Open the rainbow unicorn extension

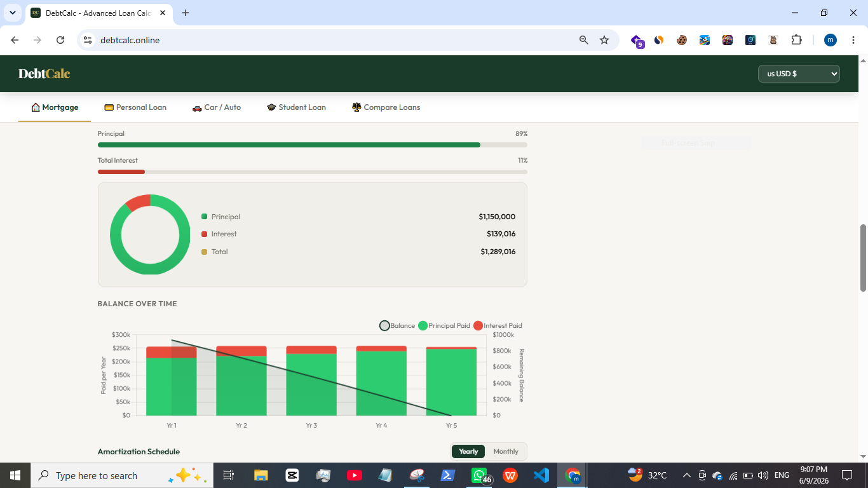(x=705, y=40)
